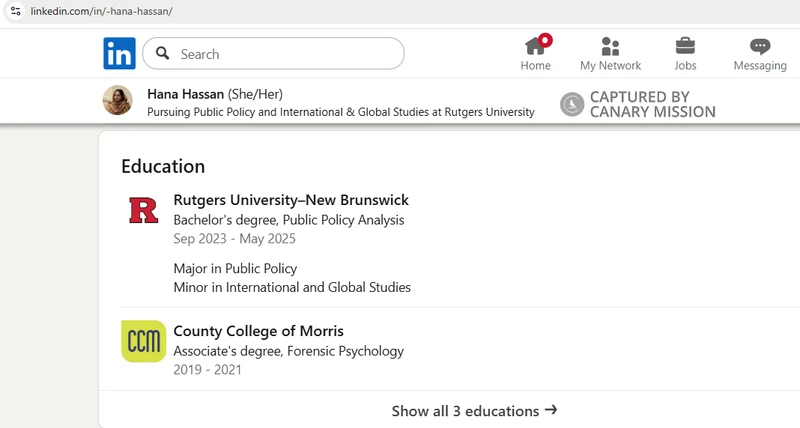
Task: Click the Home label in navigation
Action: point(536,65)
